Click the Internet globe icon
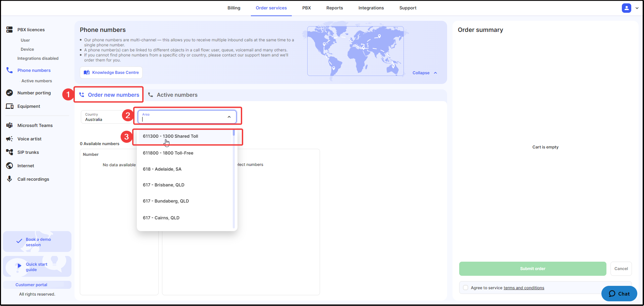This screenshot has width=644, height=306. (9, 166)
